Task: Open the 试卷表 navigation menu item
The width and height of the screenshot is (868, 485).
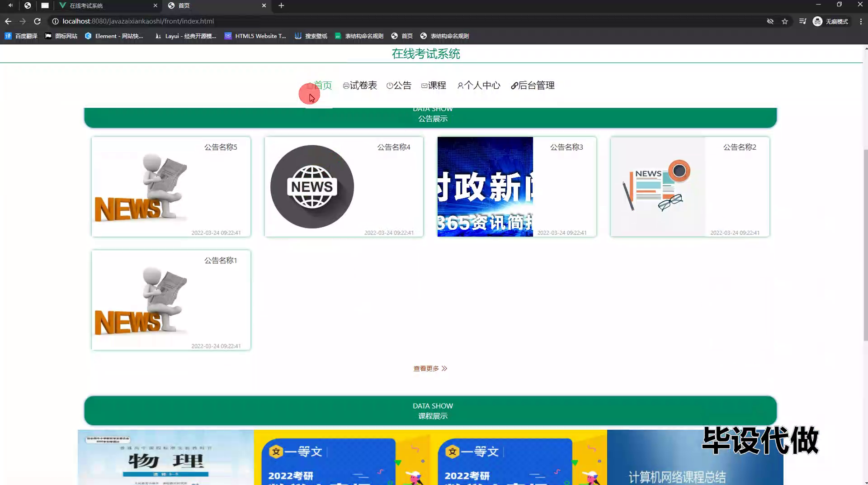Action: pyautogui.click(x=360, y=86)
